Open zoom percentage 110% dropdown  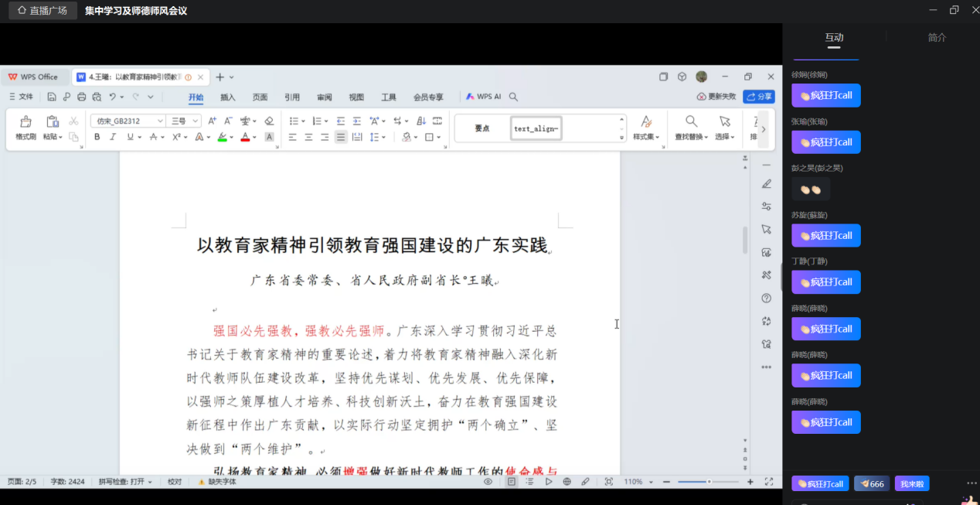(652, 482)
